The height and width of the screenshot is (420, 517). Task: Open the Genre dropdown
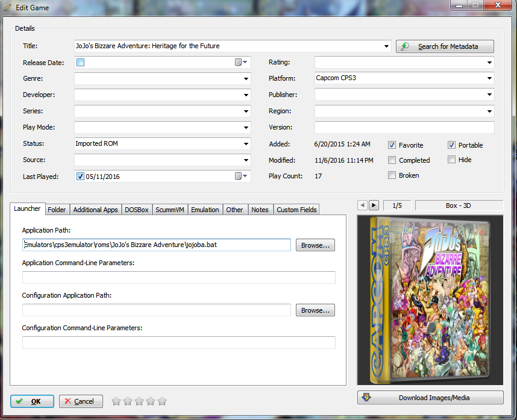[246, 79]
